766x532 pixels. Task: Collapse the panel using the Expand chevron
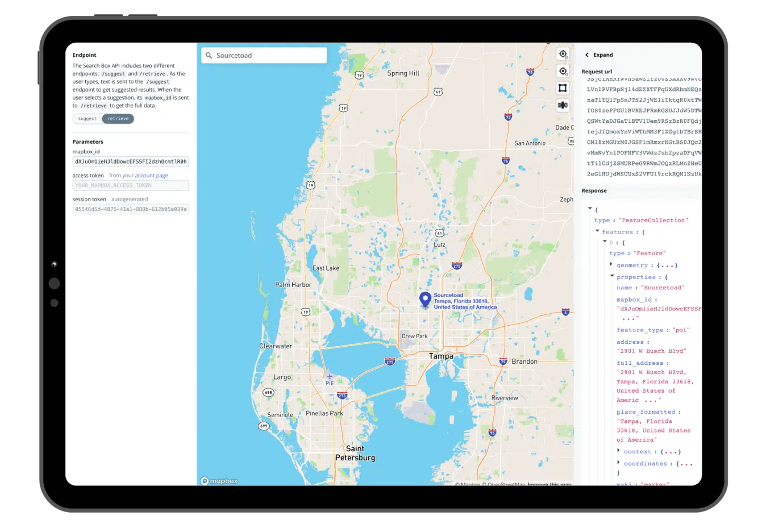coord(587,55)
